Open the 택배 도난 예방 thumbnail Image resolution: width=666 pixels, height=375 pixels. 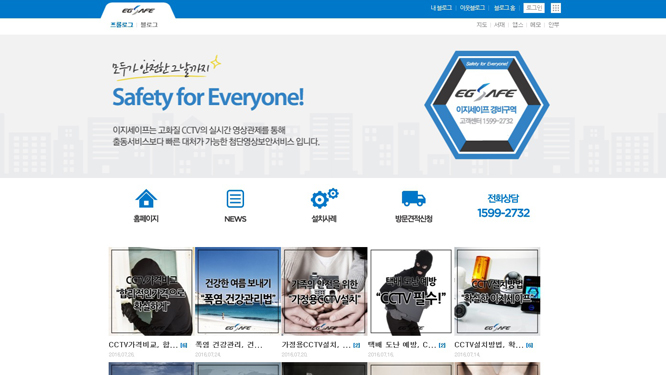[411, 291]
